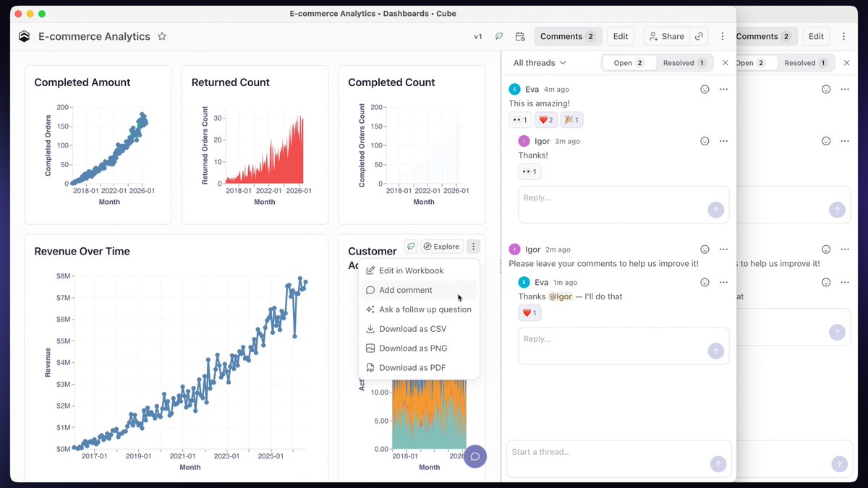Toggle the Comments 2 panel button in front window
Image resolution: width=868 pixels, height=488 pixels.
(568, 36)
